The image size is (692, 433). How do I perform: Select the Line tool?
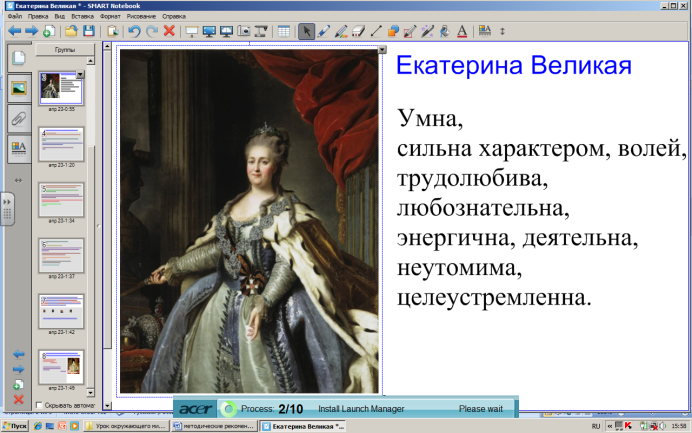(x=376, y=31)
